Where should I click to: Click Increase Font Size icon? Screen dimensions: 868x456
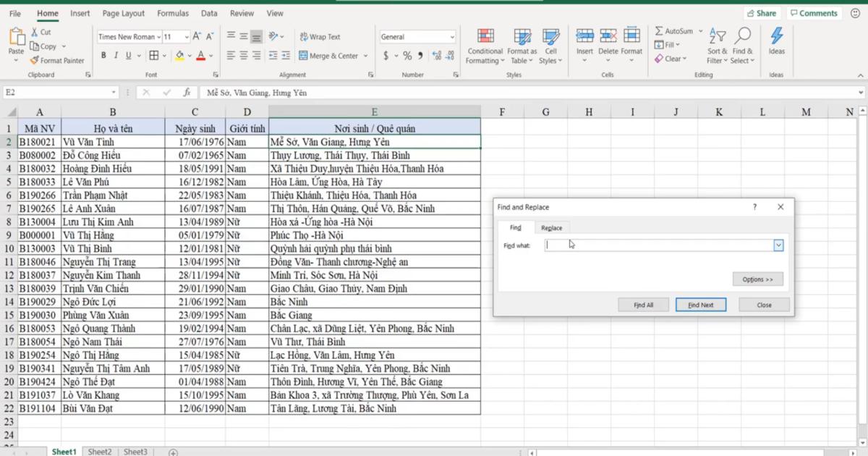coord(198,37)
